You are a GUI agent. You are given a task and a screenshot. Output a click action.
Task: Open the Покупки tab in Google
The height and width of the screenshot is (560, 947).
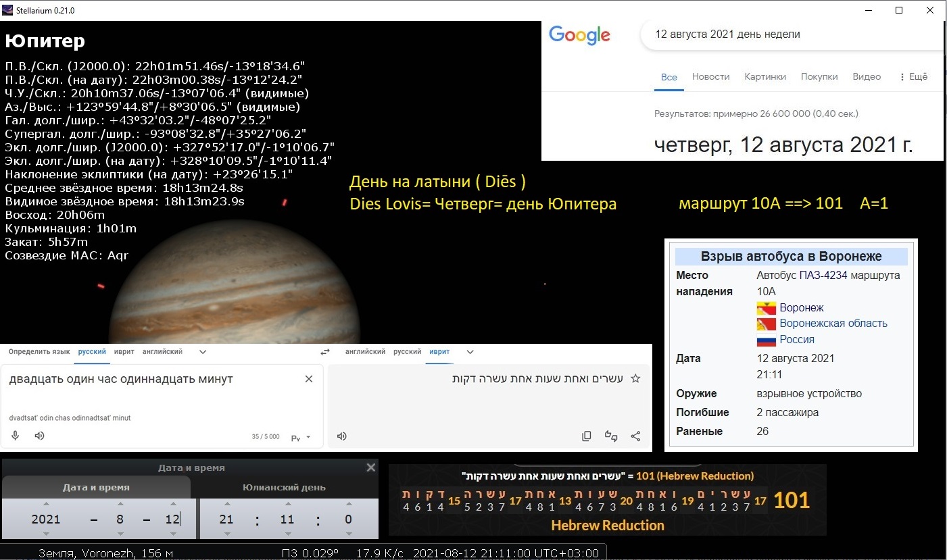tap(819, 77)
